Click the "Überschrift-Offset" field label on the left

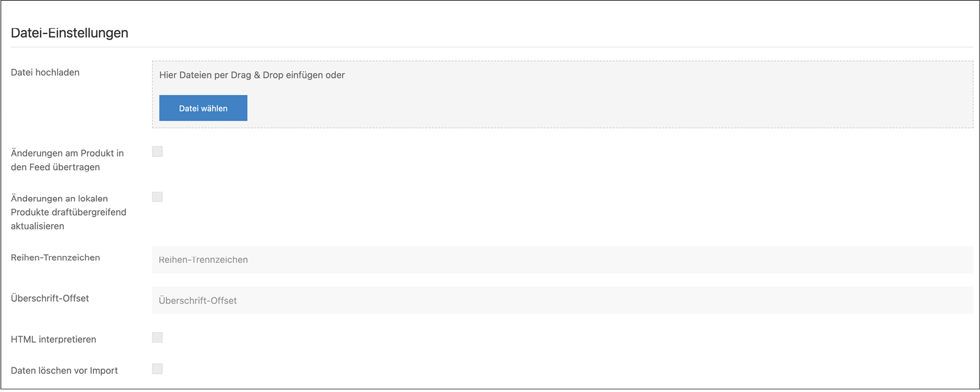(50, 298)
